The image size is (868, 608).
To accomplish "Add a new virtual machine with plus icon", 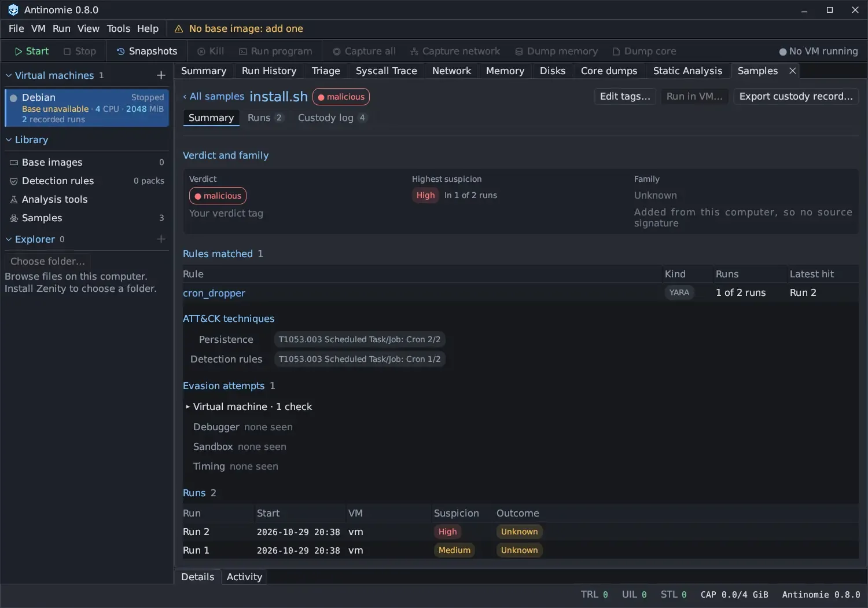I will point(161,75).
